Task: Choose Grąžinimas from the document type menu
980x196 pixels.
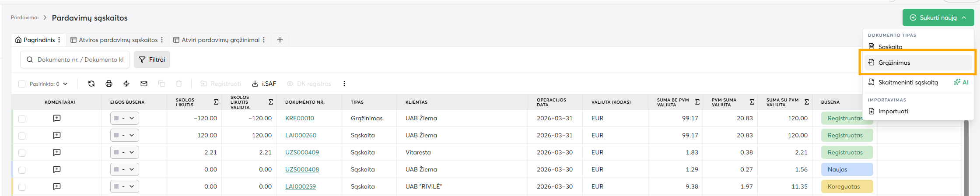Action: pyautogui.click(x=894, y=63)
